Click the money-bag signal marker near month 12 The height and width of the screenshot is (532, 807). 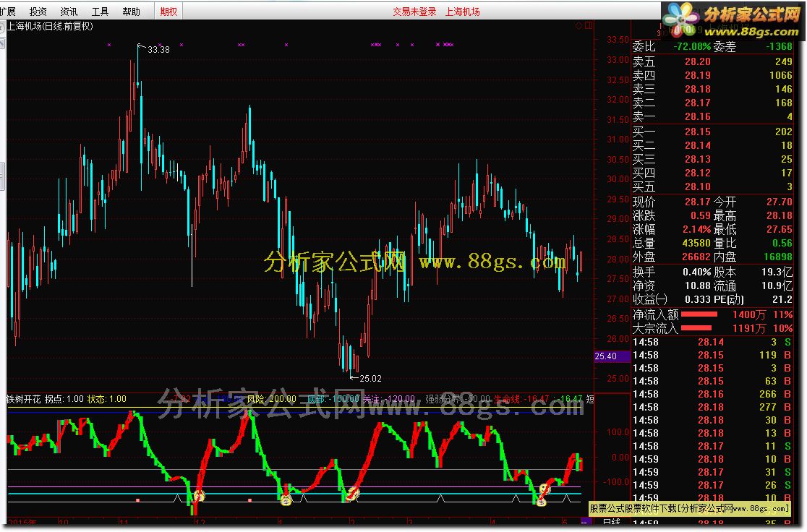pos(199,495)
